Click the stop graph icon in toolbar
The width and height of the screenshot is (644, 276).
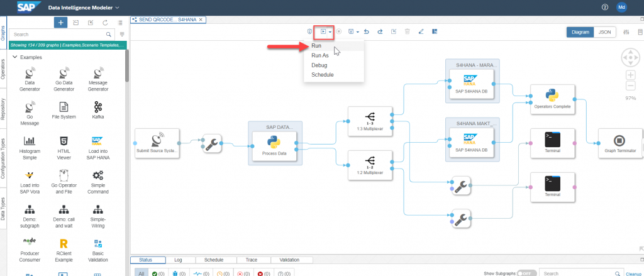pyautogui.click(x=339, y=31)
